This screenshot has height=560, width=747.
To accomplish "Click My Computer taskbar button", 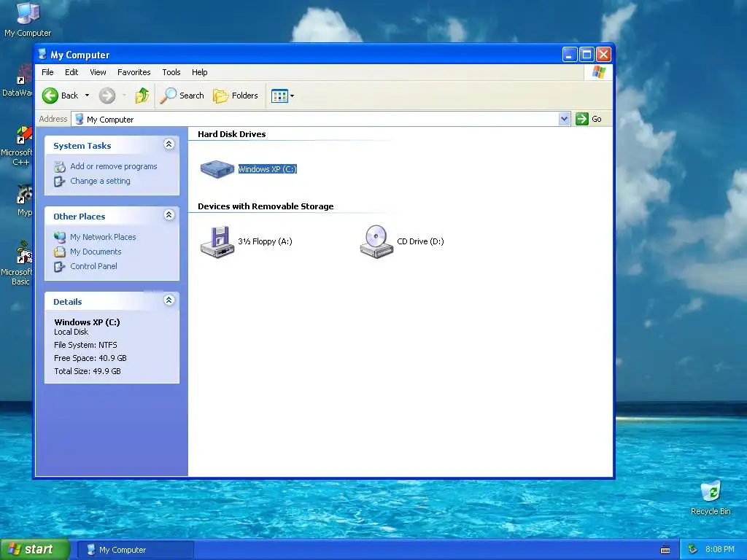I will (135, 550).
